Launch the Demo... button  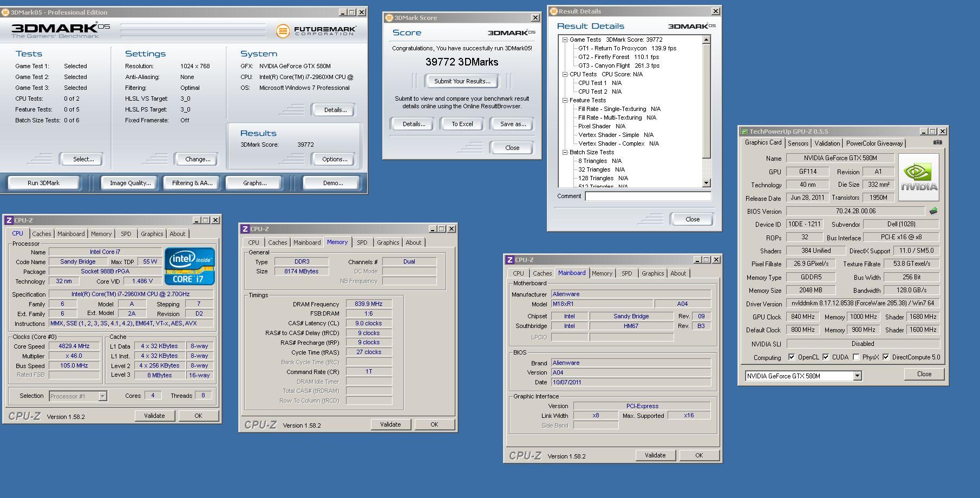[333, 183]
